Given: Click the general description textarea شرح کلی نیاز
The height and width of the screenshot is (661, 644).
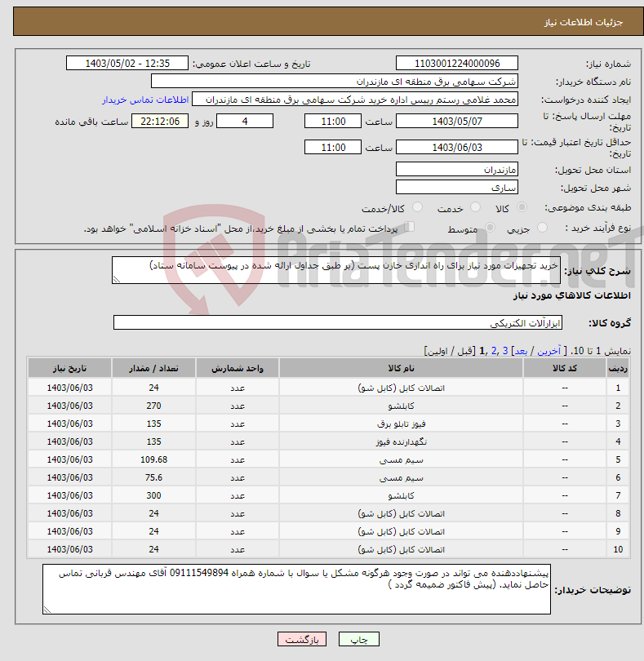Looking at the screenshot, I should pos(336,270).
